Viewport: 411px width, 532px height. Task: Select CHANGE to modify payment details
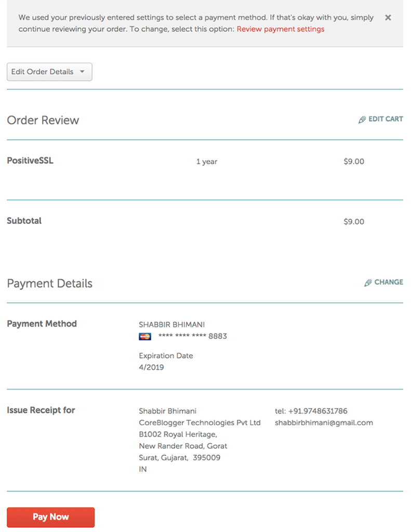(x=384, y=282)
